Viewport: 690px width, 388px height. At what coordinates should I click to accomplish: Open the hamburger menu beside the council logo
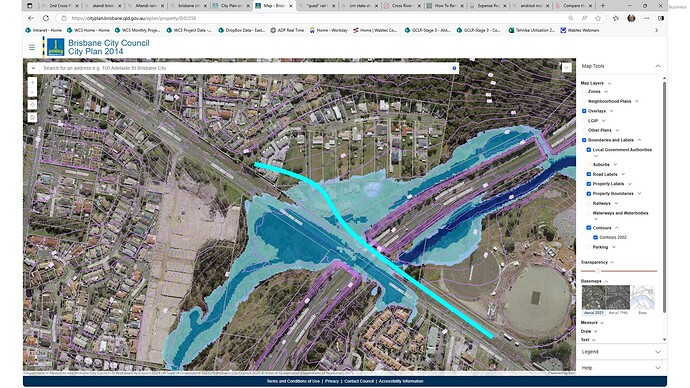pyautogui.click(x=32, y=47)
